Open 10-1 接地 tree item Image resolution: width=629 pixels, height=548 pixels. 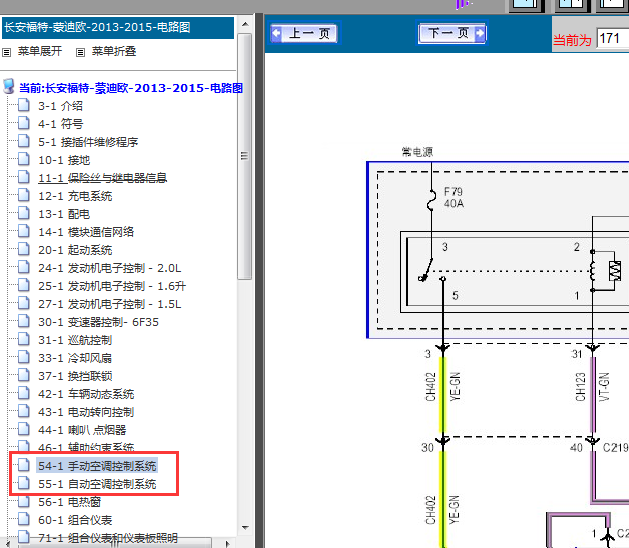pyautogui.click(x=64, y=160)
